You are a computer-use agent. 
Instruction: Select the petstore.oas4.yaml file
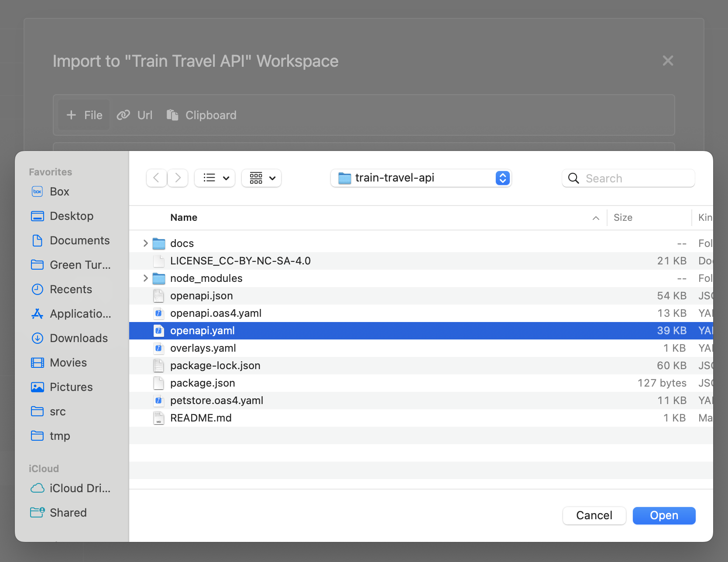click(216, 401)
